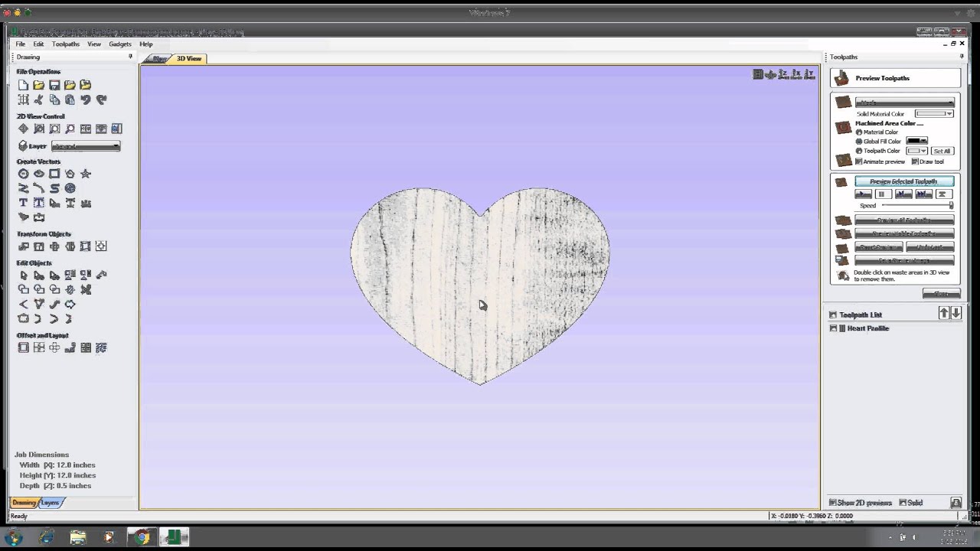Select the Toolpath Color radio button
The height and width of the screenshot is (551, 980).
point(859,151)
